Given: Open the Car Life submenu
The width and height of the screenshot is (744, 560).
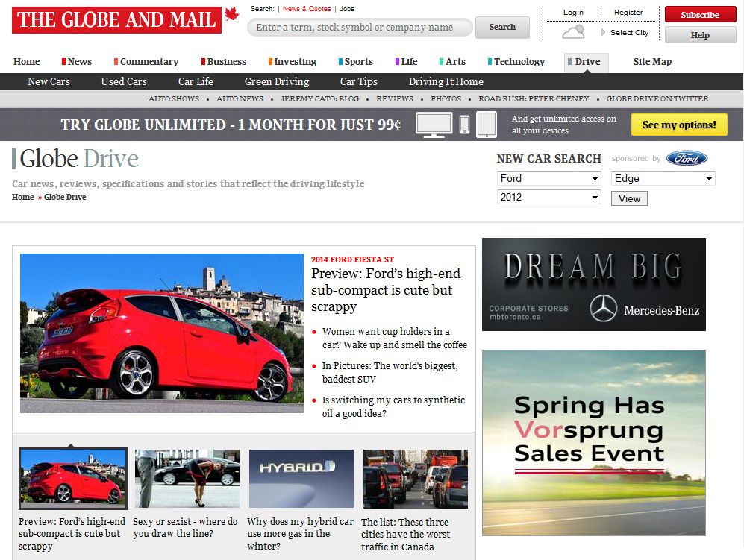Looking at the screenshot, I should (x=196, y=81).
